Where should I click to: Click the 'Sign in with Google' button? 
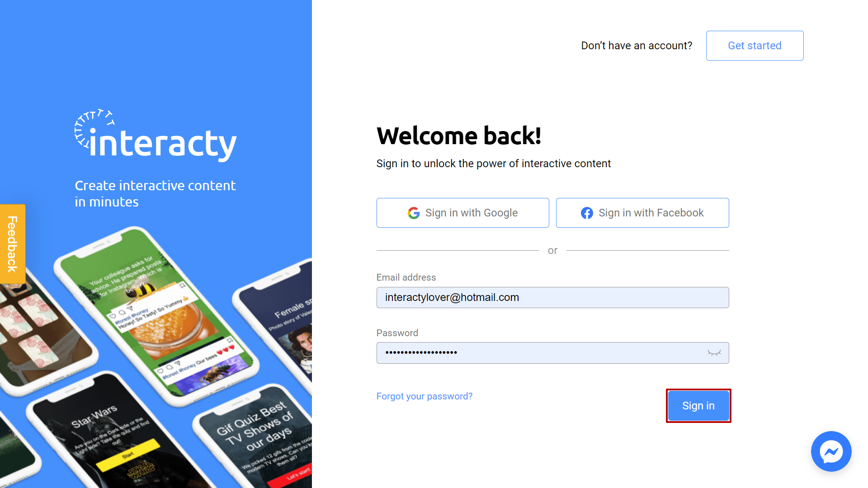click(462, 213)
